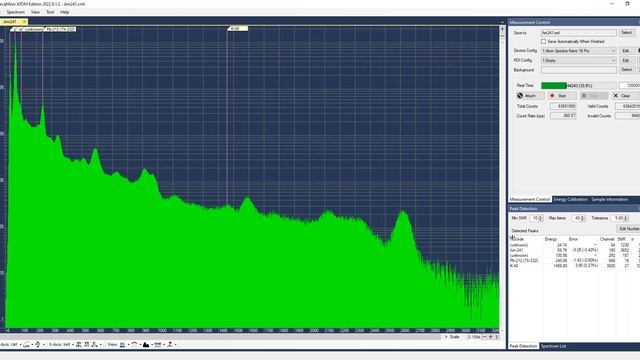640x360 pixels.
Task: Open the Spectrum menu
Action: [16, 12]
